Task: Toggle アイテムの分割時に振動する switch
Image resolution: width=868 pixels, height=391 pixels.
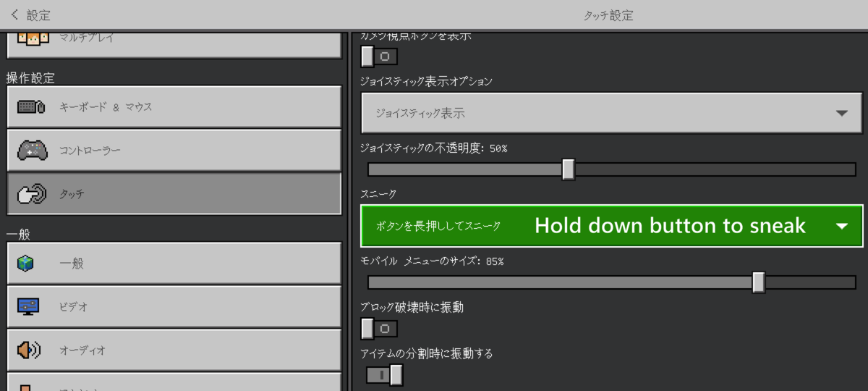Action: [x=385, y=374]
